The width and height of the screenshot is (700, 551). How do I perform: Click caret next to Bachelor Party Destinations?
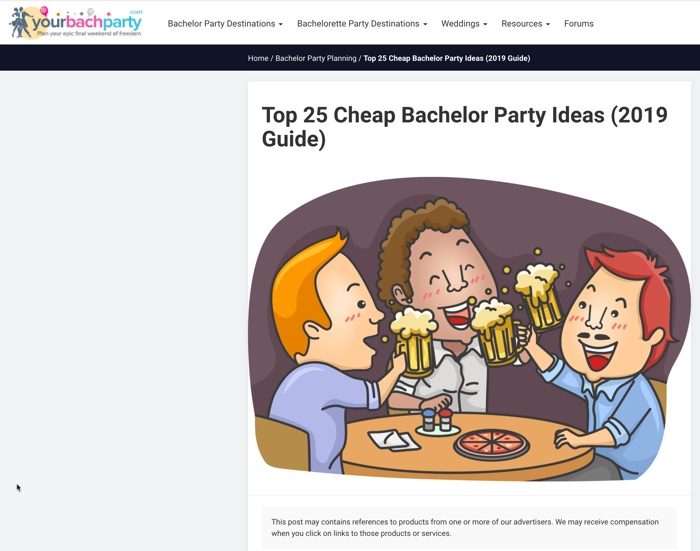pos(280,24)
